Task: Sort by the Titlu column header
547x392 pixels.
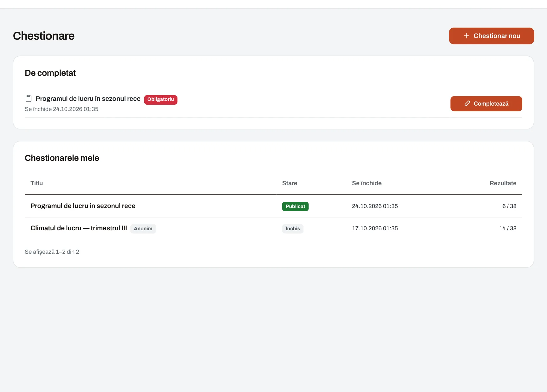Action: point(36,183)
